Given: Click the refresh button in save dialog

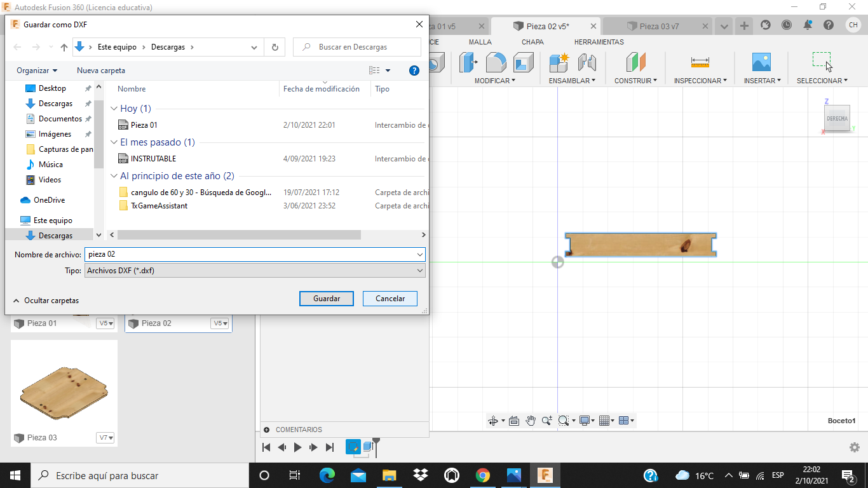Looking at the screenshot, I should 275,47.
